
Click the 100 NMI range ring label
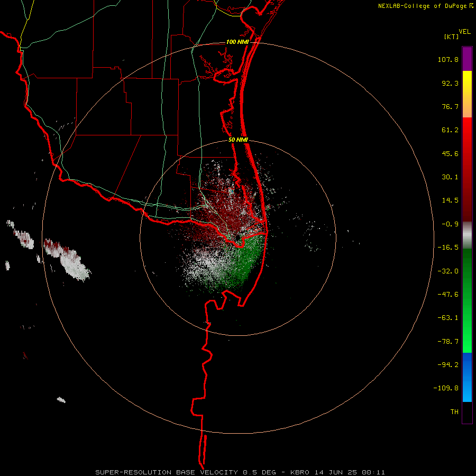[237, 42]
